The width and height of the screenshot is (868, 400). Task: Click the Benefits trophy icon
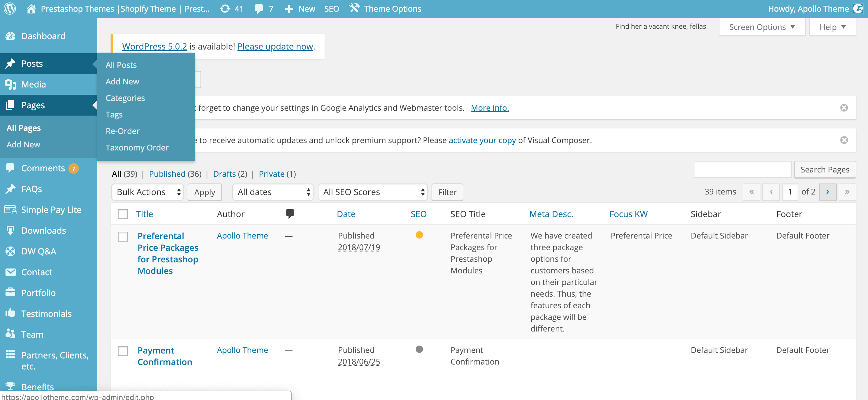click(10, 386)
